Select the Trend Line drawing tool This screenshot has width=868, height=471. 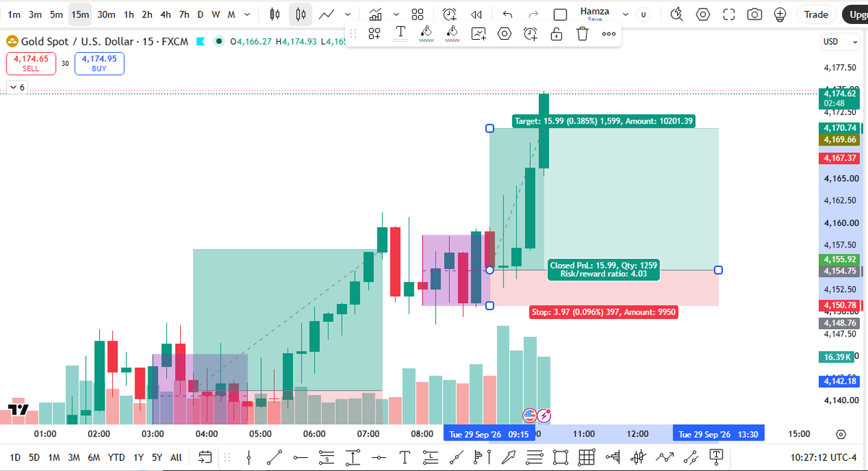(x=275, y=457)
